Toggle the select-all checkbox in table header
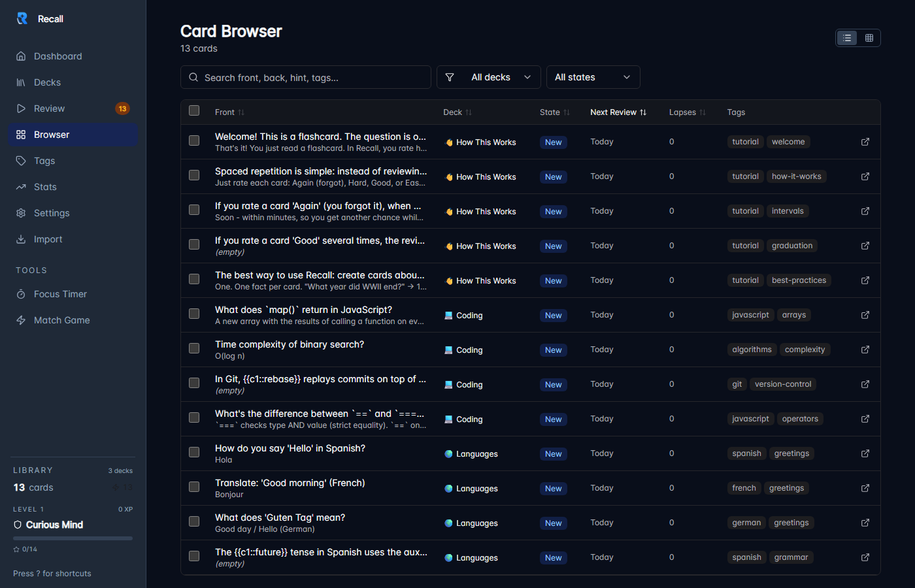Image resolution: width=915 pixels, height=588 pixels. tap(194, 110)
